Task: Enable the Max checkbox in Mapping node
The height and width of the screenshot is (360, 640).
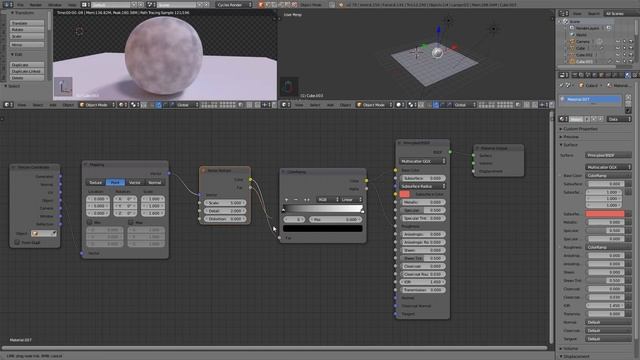Action: [x=131, y=222]
